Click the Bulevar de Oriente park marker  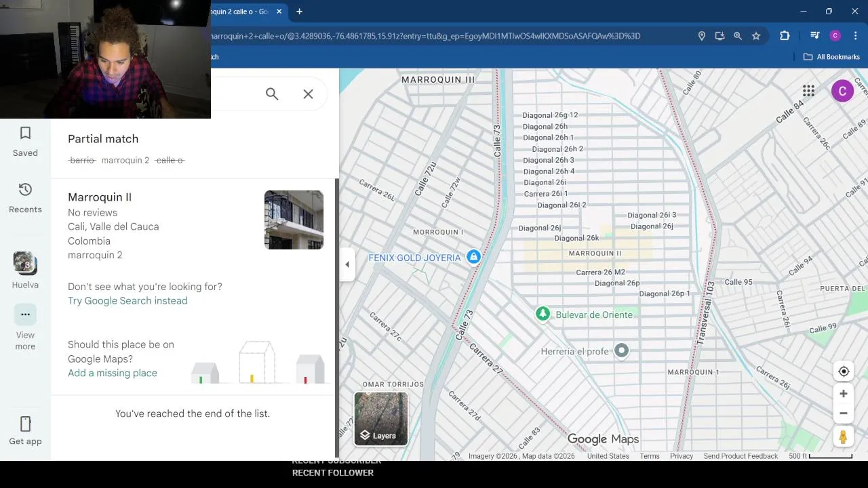point(542,314)
